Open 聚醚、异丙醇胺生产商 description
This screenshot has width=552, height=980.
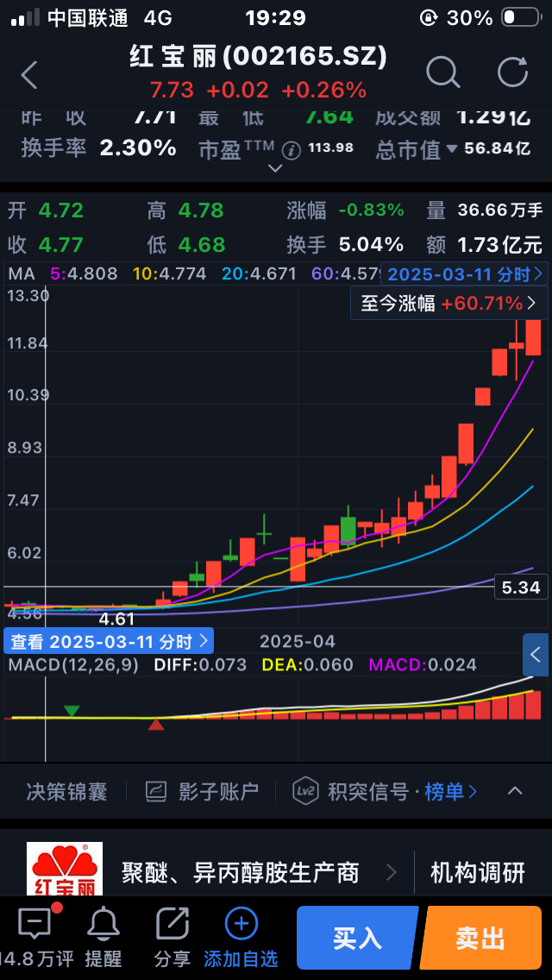tap(241, 872)
